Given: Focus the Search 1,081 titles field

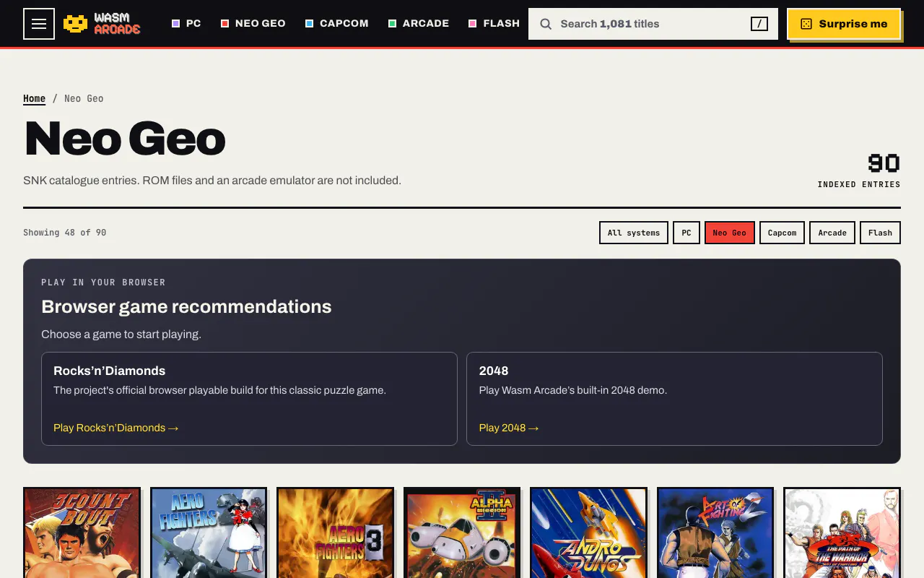Looking at the screenshot, I should pos(653,24).
